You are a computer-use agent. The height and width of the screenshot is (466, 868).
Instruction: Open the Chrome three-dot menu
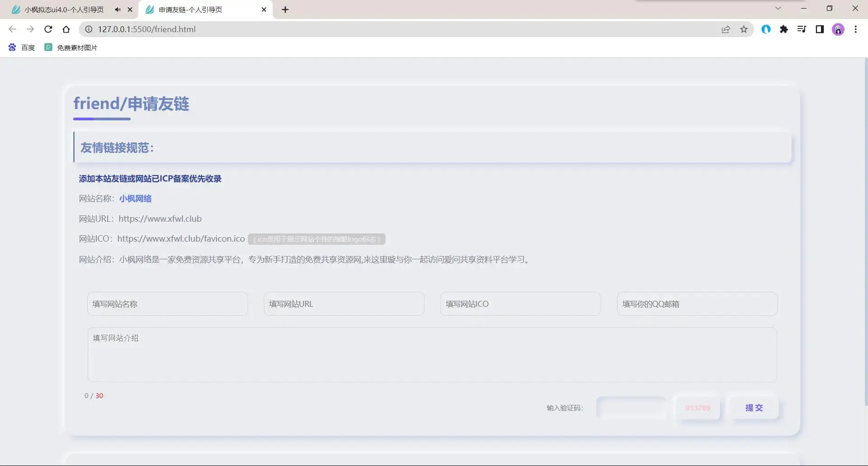[855, 29]
